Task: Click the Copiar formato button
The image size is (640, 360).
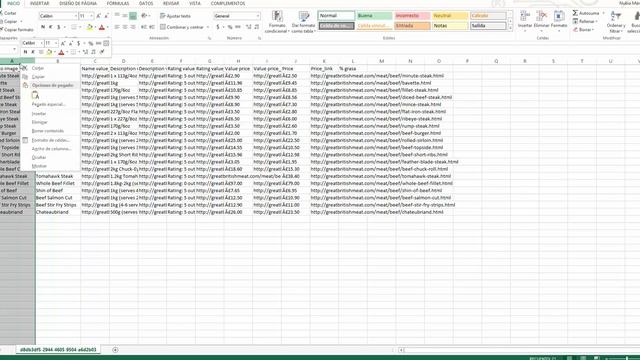Action: [16, 30]
